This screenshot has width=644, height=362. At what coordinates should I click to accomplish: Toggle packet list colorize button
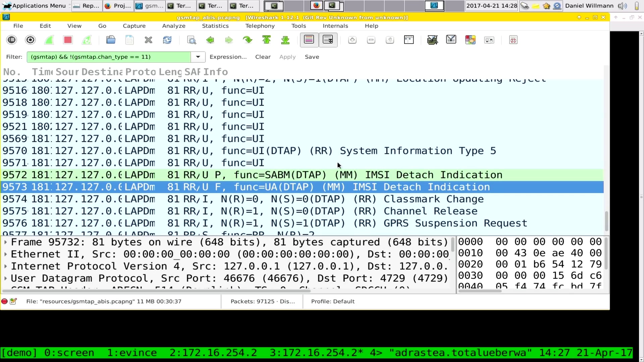coord(309,40)
